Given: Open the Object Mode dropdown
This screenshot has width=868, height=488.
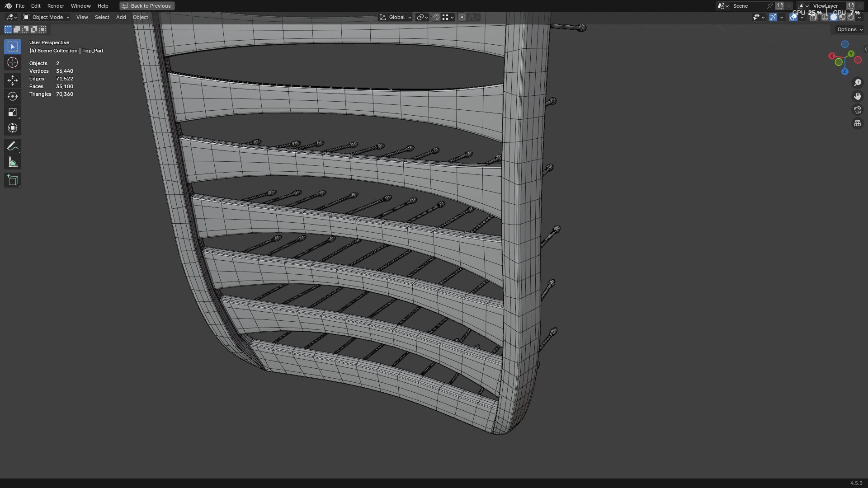Looking at the screenshot, I should coord(47,17).
